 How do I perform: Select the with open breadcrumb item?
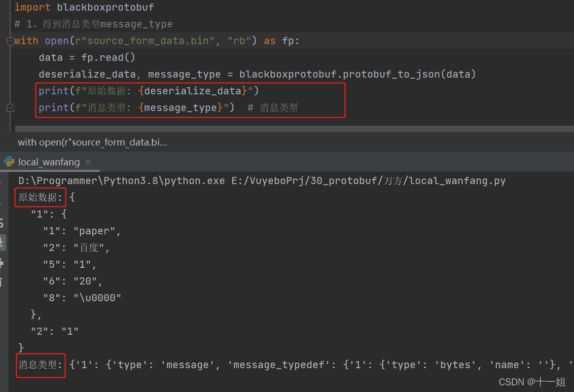coord(92,142)
